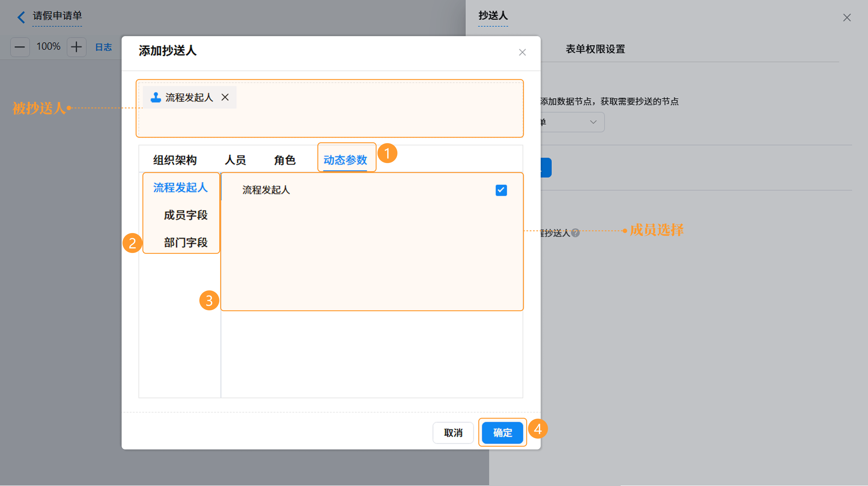The width and height of the screenshot is (868, 486).
Task: Go back using the blue arrow icon
Action: pos(21,17)
